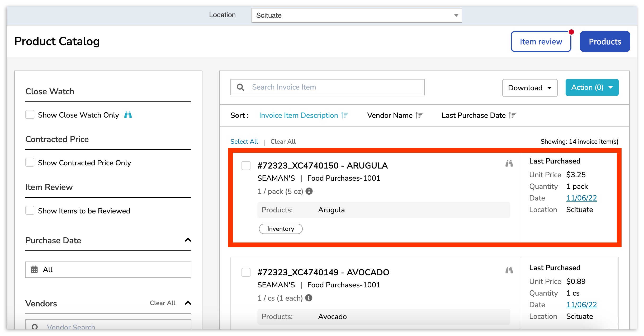The image size is (644, 336).
Task: Enable Show Close Watch Only
Action: click(30, 114)
